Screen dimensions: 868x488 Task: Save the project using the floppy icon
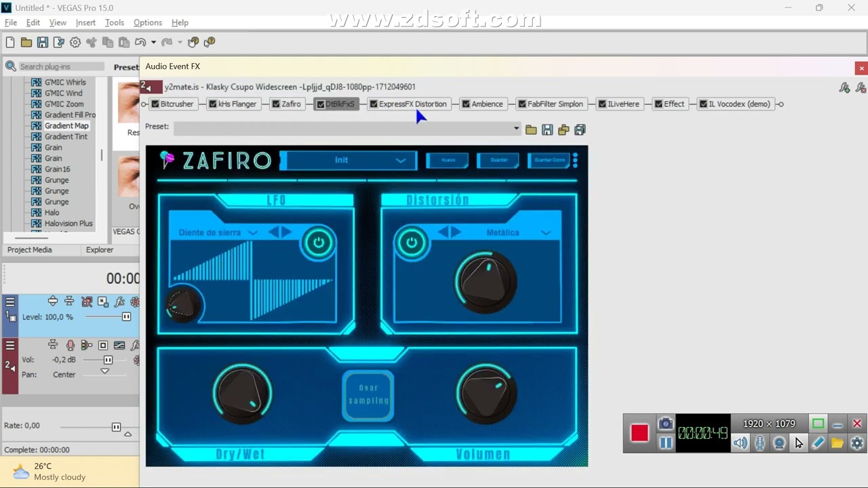[x=43, y=42]
